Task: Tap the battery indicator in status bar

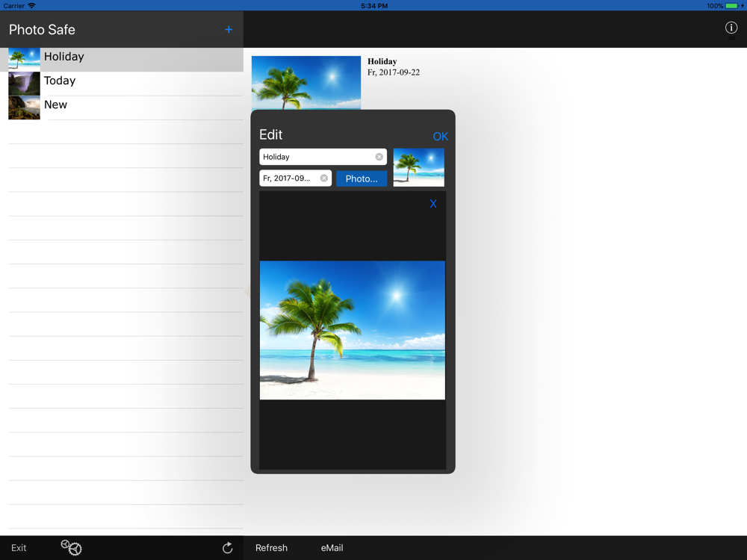Action: (732, 6)
